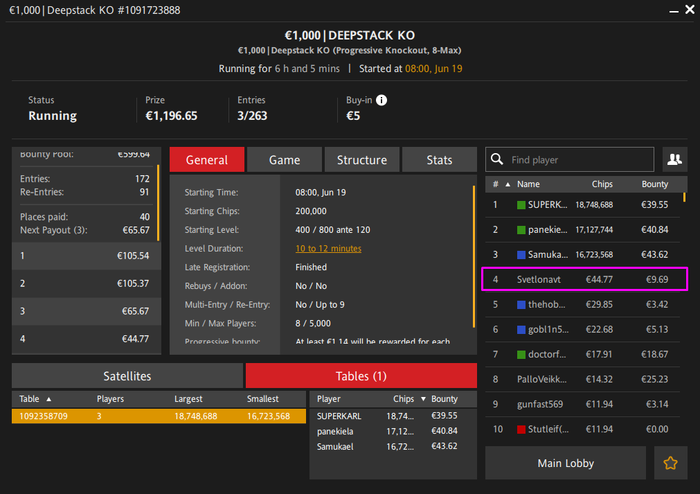Switch to the Structure tab
Image resolution: width=700 pixels, height=494 pixels.
click(362, 160)
